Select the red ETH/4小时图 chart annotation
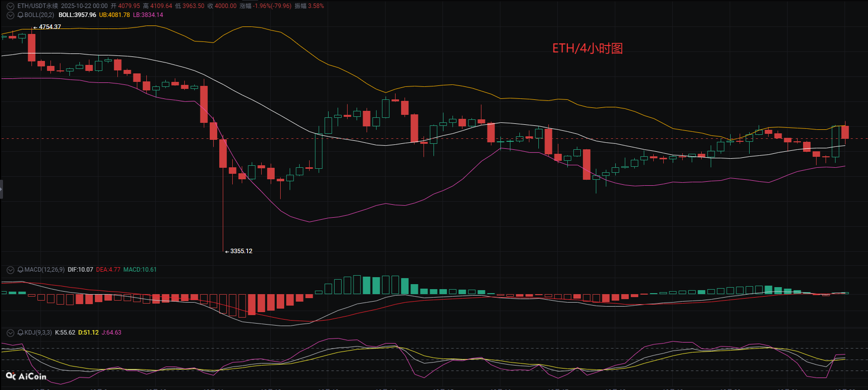This screenshot has height=390, width=868. (587, 48)
